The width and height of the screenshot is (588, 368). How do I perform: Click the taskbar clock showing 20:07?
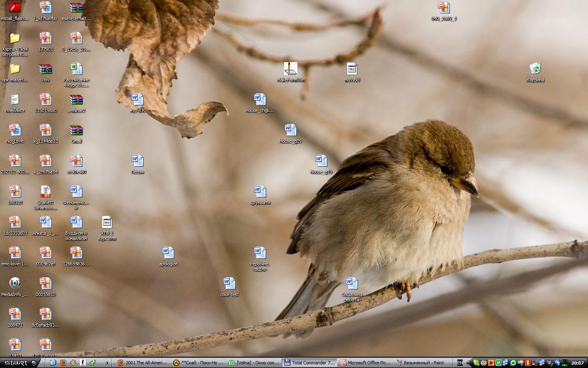point(578,363)
